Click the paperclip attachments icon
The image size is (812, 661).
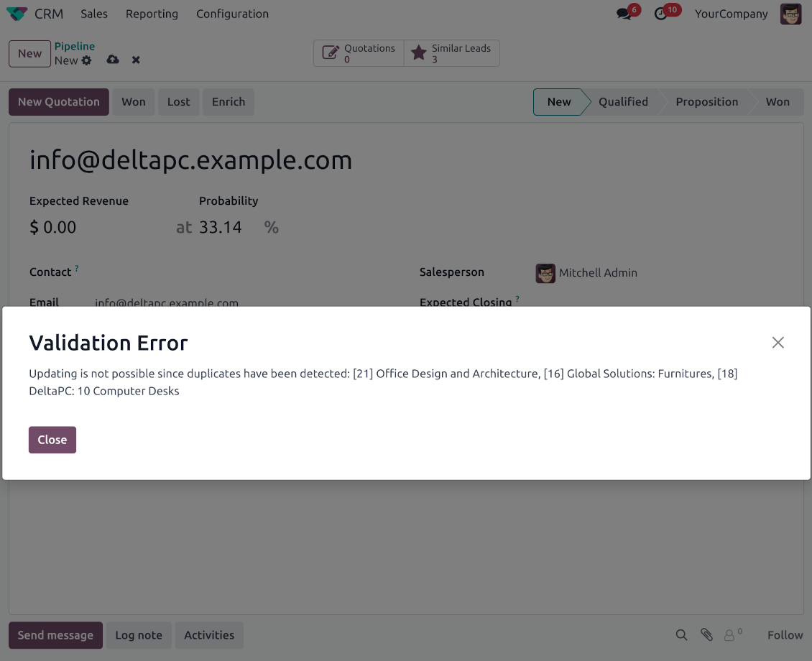tap(706, 635)
